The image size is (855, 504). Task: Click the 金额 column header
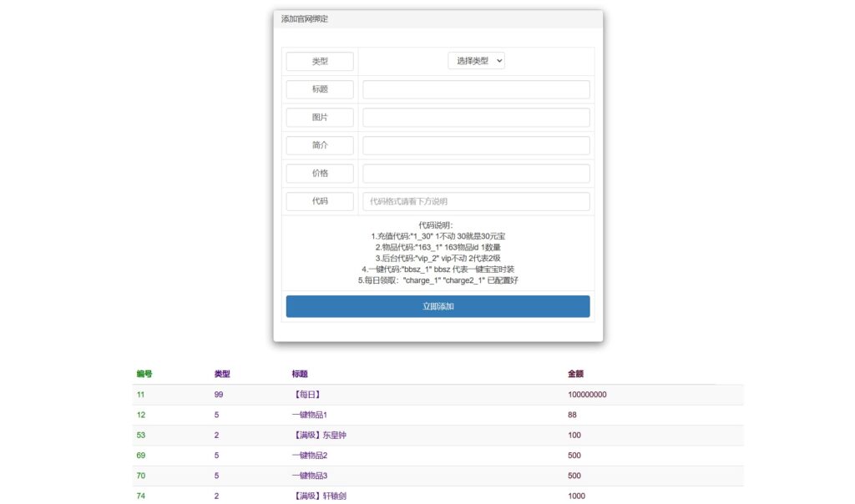(575, 374)
